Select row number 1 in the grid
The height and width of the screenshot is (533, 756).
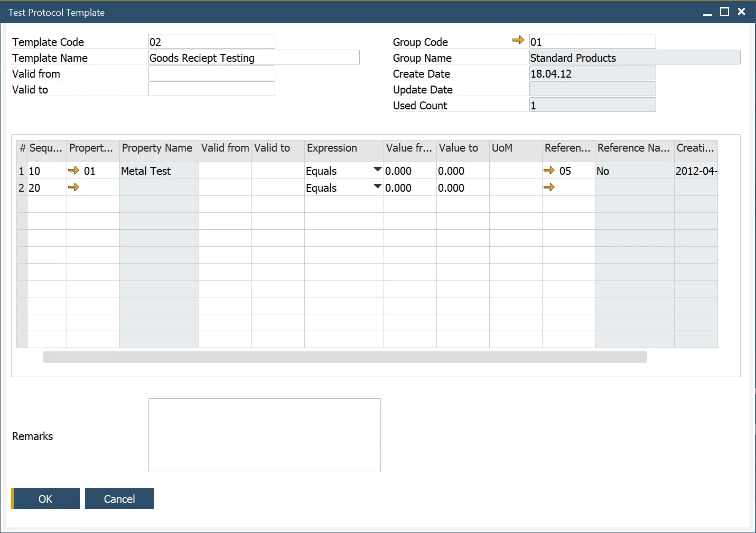point(22,171)
